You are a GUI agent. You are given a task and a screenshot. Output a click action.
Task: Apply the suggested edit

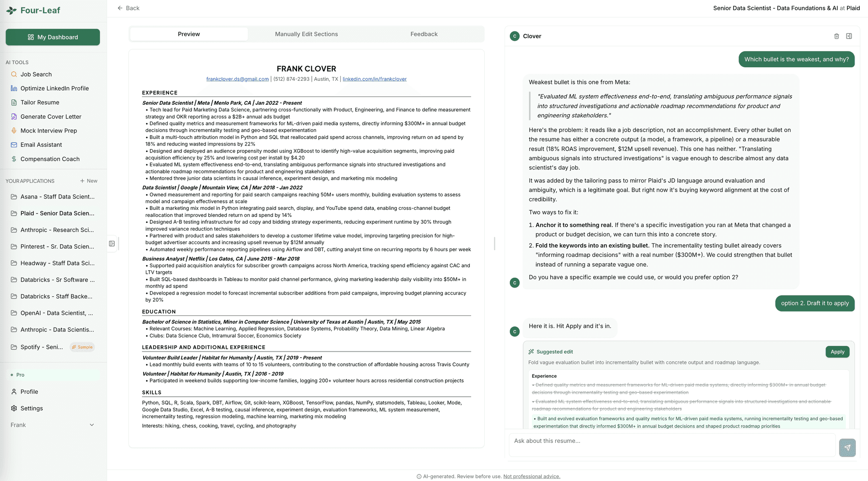click(x=838, y=352)
